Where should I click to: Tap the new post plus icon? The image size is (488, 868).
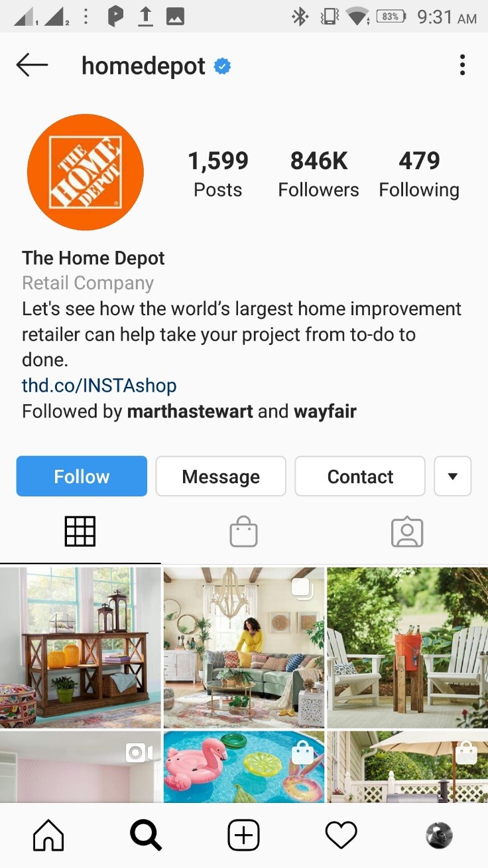pyautogui.click(x=243, y=835)
